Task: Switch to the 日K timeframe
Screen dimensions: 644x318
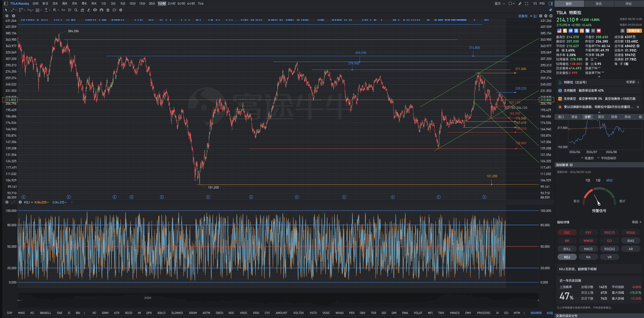Action: tap(55, 3)
